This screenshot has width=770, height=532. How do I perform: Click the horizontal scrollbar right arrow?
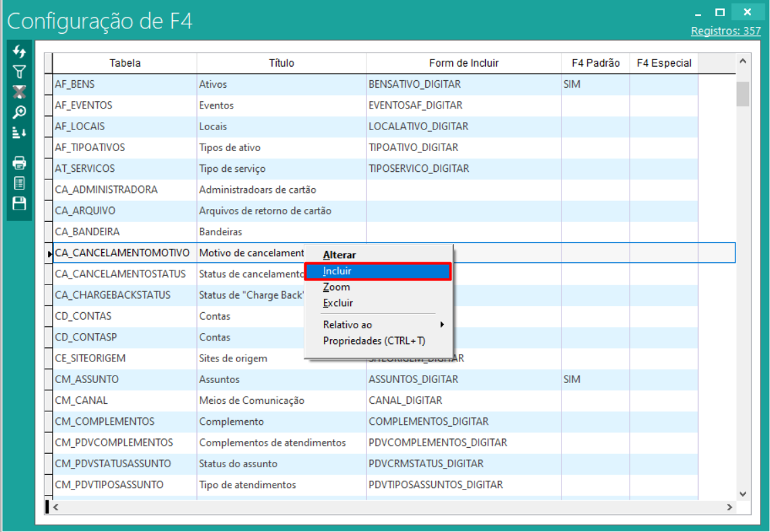(x=729, y=507)
